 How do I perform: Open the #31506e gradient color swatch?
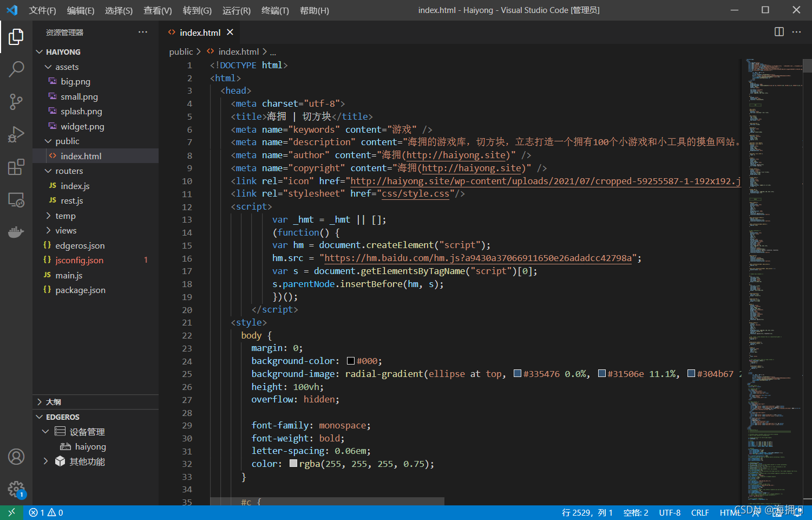pos(602,373)
